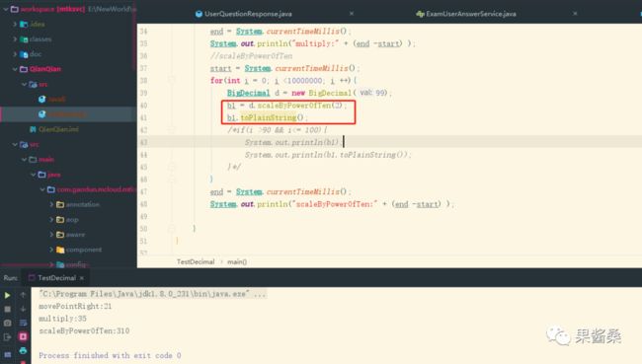Click 'BigDecimal' type on line 39
This screenshot has width=642, height=364.
click(248, 93)
